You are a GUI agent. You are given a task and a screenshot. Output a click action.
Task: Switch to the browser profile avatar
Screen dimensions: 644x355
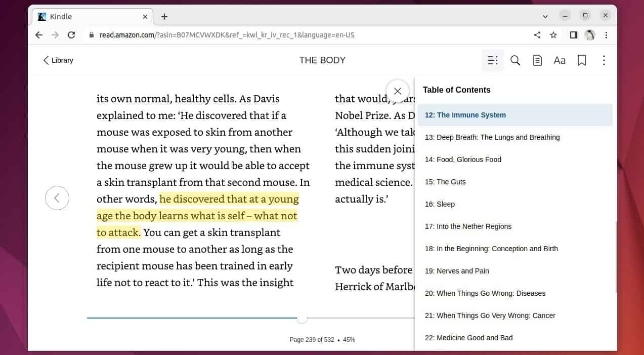590,35
